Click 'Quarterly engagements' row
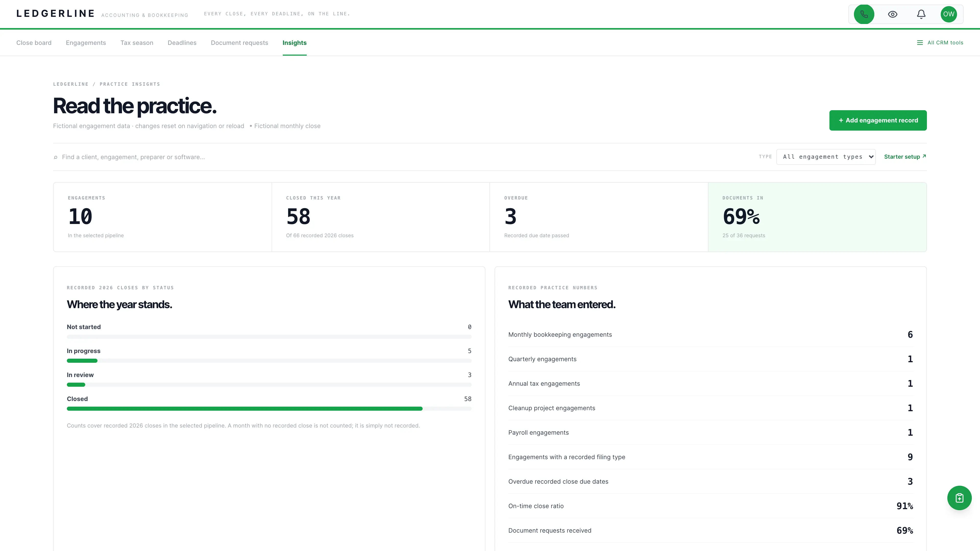Screen dimensions: 980x551 coord(711,359)
